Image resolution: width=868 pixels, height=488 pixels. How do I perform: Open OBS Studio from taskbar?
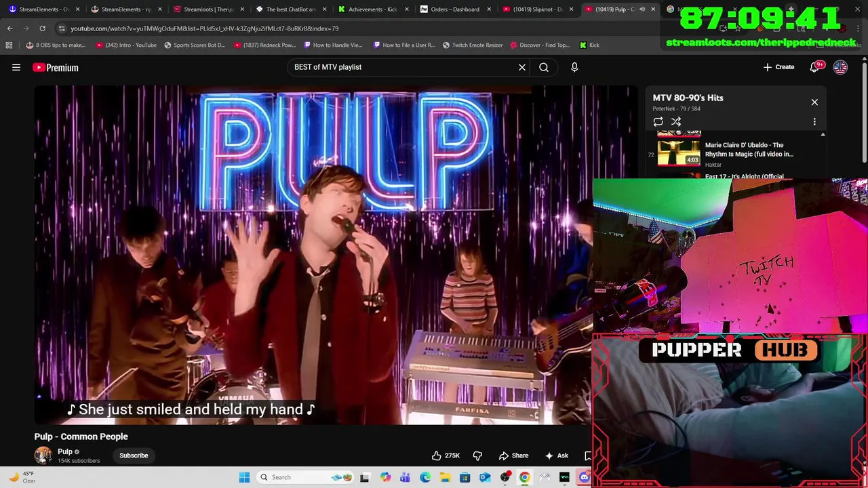point(505,477)
